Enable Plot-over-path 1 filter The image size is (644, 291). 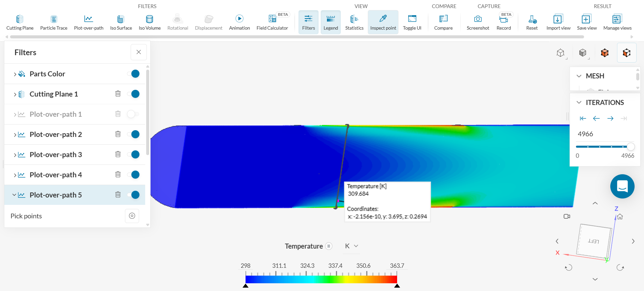click(x=133, y=114)
